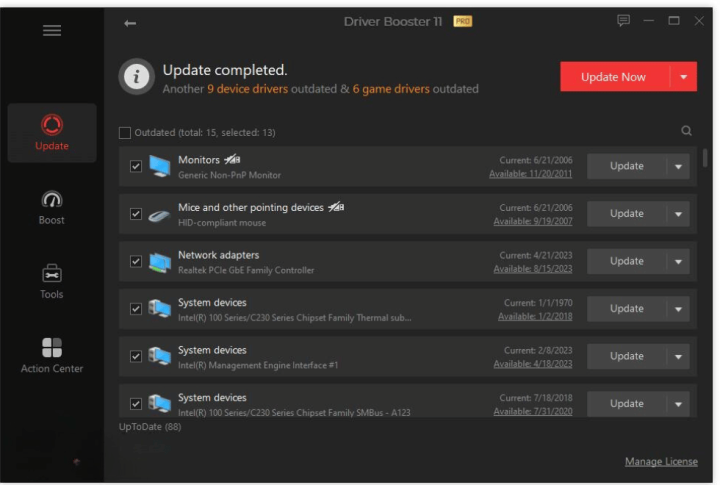Viewport: 720px width, 485px height.
Task: Update the Generic Non-PnP Monitor driver
Action: [627, 166]
